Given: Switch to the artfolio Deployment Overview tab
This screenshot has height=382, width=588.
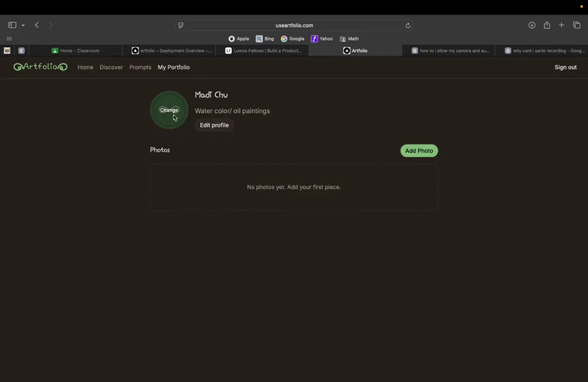Looking at the screenshot, I should point(169,51).
